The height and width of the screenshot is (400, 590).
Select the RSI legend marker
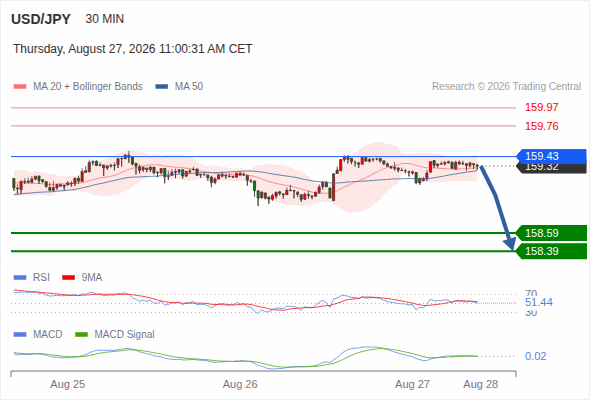click(x=20, y=278)
